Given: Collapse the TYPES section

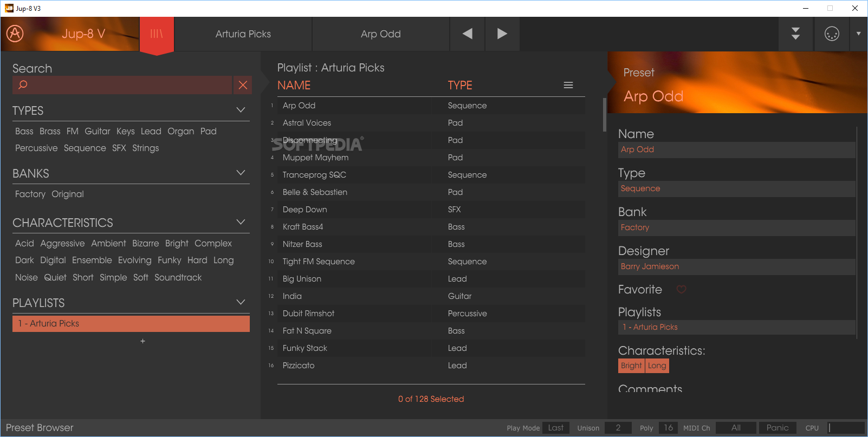Looking at the screenshot, I should (x=241, y=110).
